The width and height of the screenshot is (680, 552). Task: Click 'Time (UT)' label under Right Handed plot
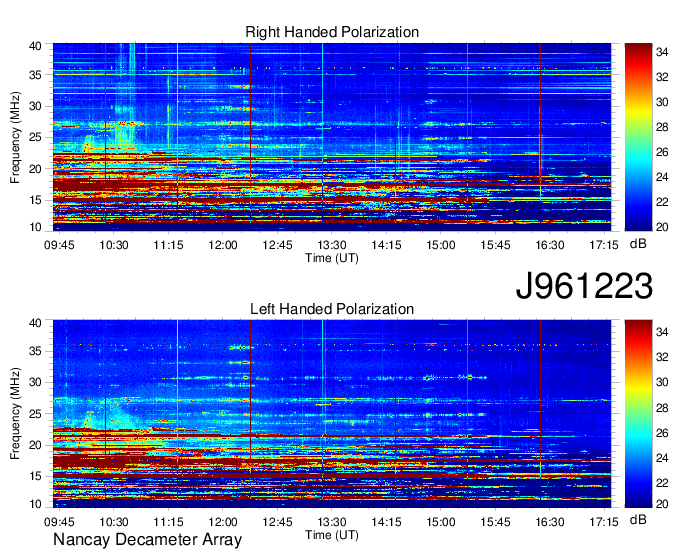coord(332,258)
